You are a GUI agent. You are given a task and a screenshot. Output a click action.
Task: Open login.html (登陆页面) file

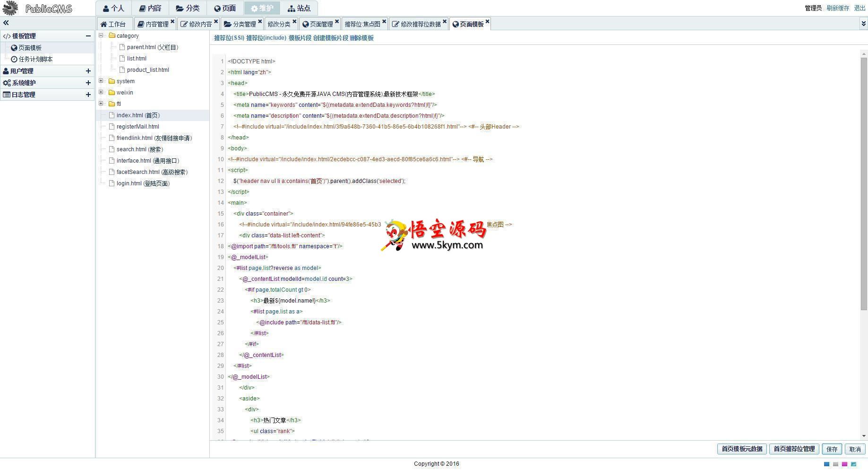pos(143,183)
